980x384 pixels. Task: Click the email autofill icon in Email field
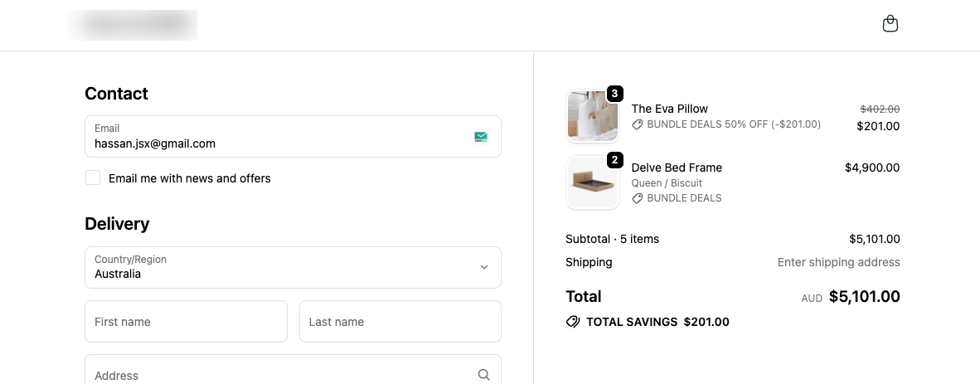481,137
